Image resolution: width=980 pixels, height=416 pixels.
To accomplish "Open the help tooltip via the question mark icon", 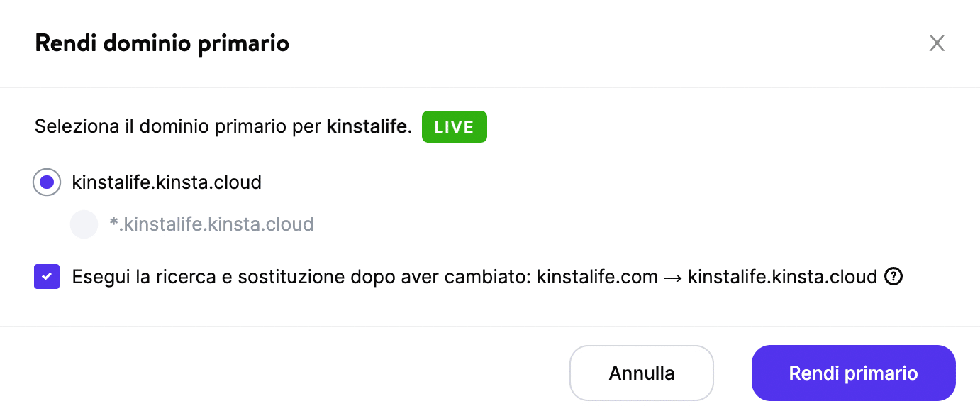I will click(x=894, y=277).
